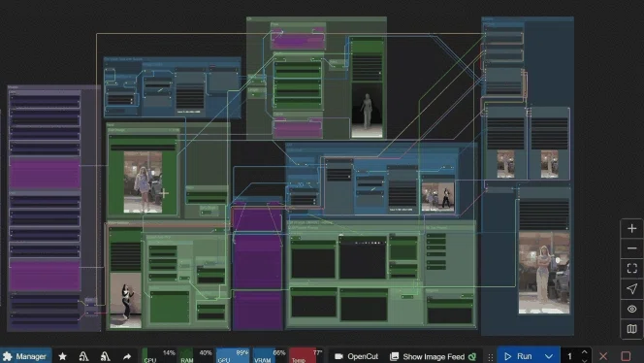Click the upper purple prompt box in the left group
644x363 pixels.
pos(45,173)
